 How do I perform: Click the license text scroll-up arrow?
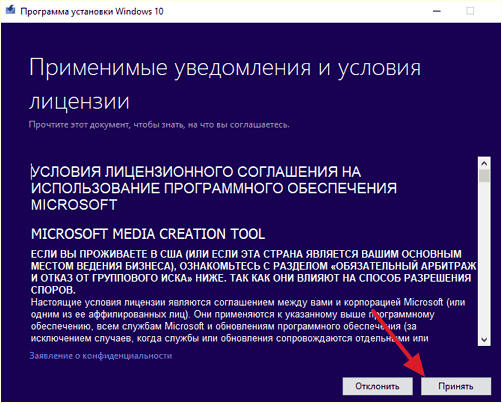484,163
